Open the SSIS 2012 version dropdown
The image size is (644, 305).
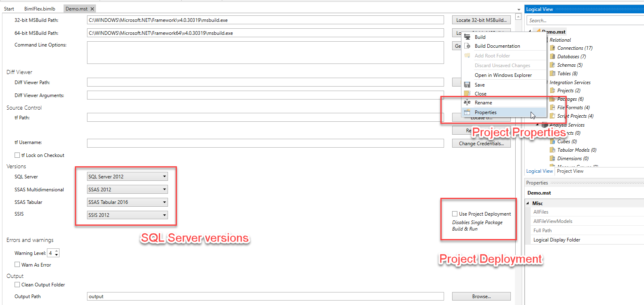coord(127,215)
